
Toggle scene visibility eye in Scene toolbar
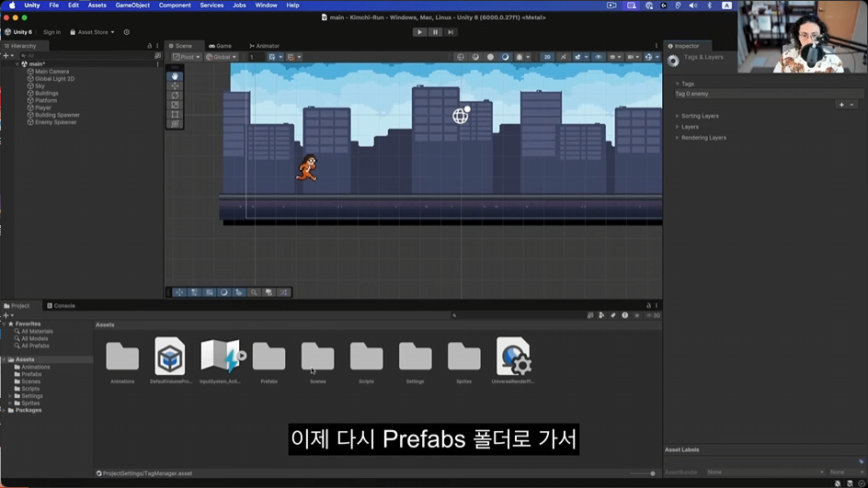click(599, 57)
